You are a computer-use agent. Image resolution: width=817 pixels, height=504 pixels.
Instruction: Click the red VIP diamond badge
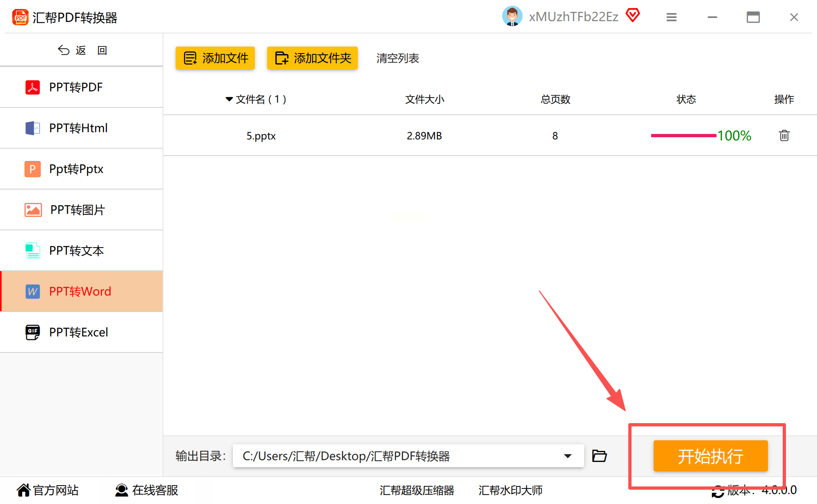pos(632,16)
